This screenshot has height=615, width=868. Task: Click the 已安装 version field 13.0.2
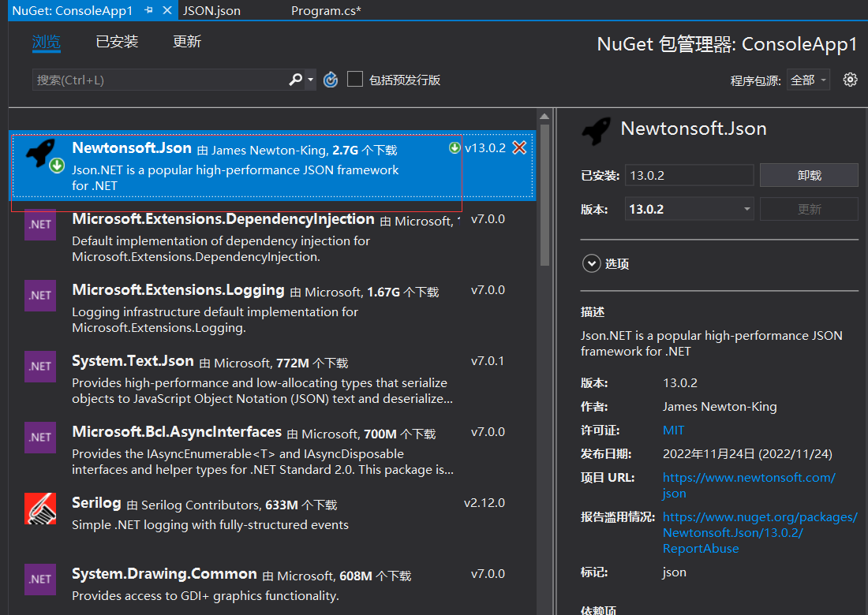point(689,175)
